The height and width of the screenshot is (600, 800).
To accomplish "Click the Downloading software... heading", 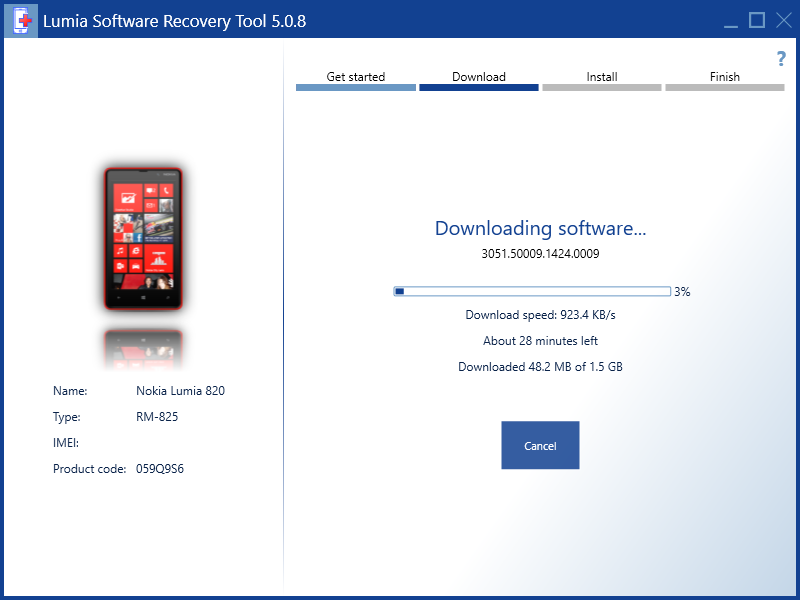I will click(x=540, y=228).
